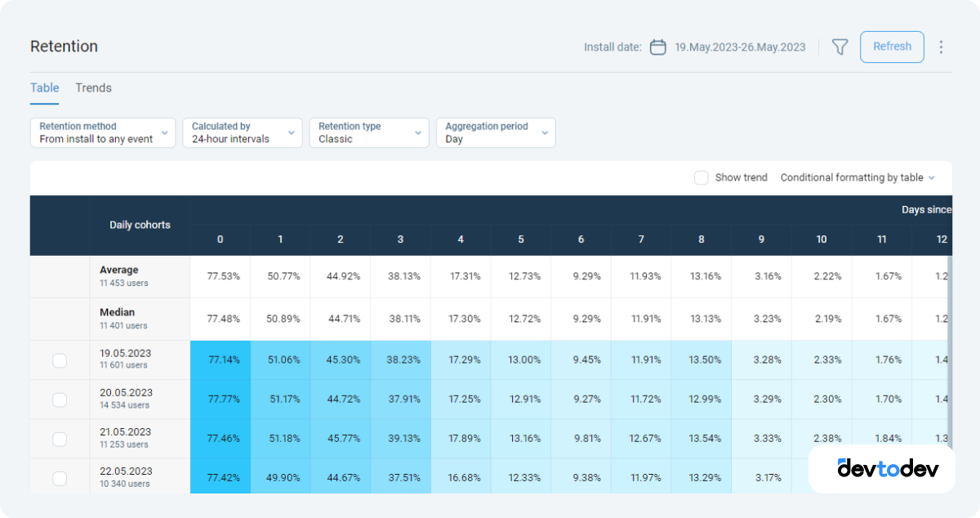980x518 pixels.
Task: Open the Retention type selector
Action: pos(368,132)
